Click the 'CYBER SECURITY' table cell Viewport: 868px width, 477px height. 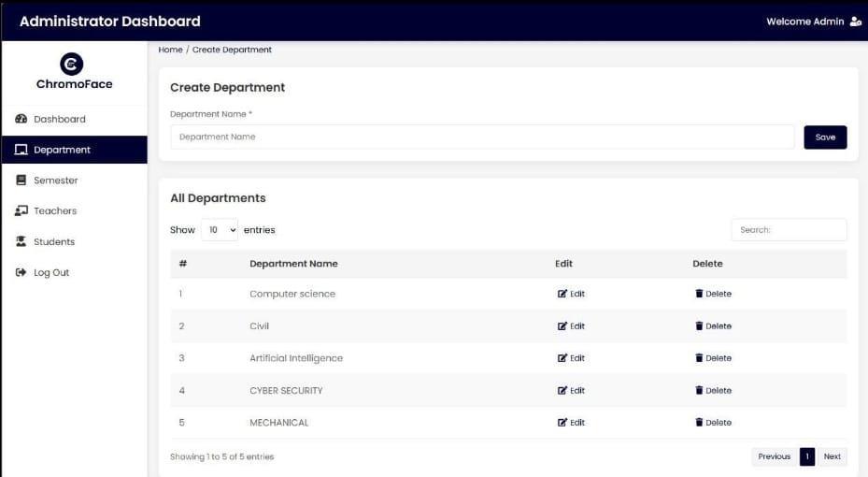[286, 390]
